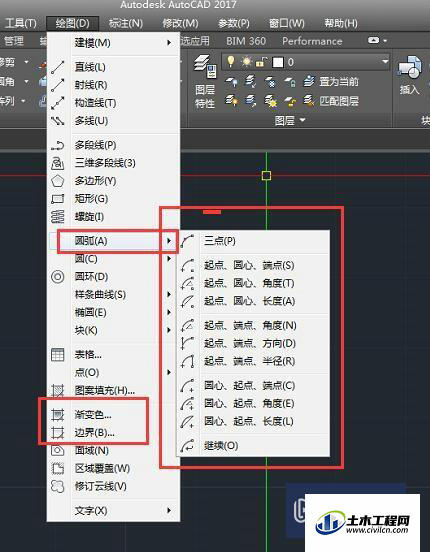Open the 帮助(H) menu
The height and width of the screenshot is (552, 430).
(x=341, y=23)
